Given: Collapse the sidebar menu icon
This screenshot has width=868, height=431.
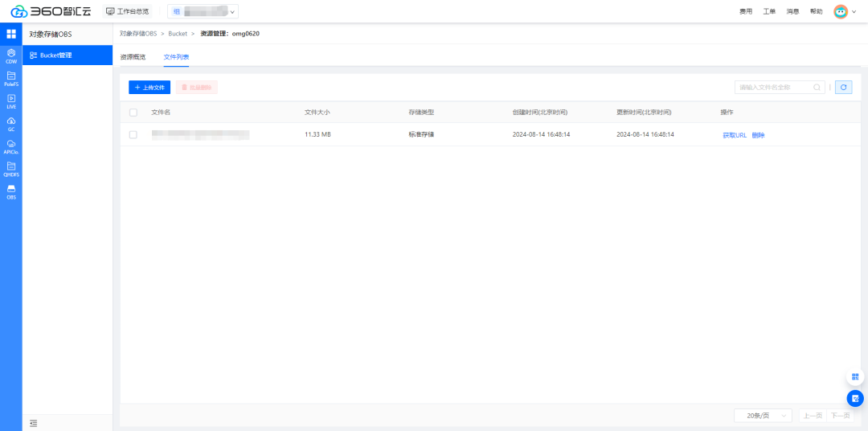Looking at the screenshot, I should pos(33,423).
